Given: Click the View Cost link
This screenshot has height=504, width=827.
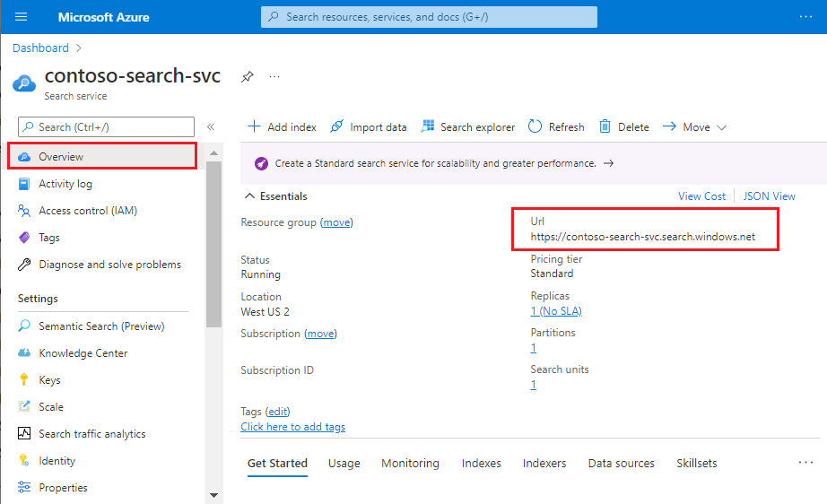Looking at the screenshot, I should (x=701, y=196).
